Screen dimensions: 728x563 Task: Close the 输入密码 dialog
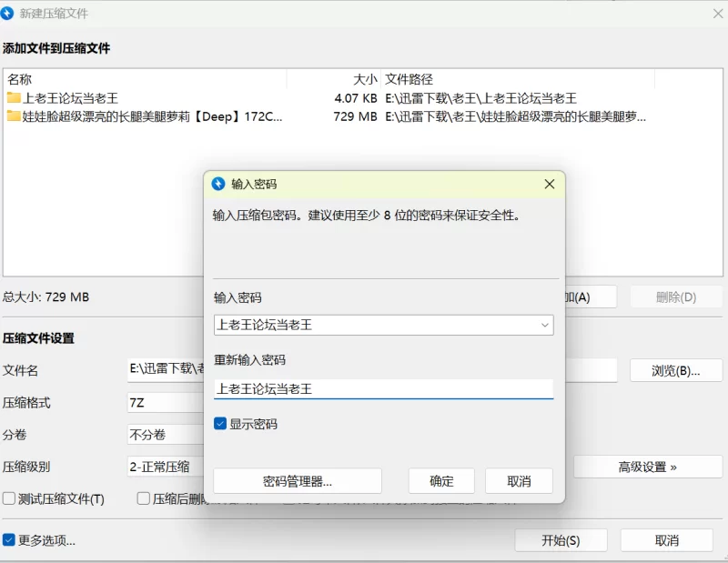coord(550,185)
